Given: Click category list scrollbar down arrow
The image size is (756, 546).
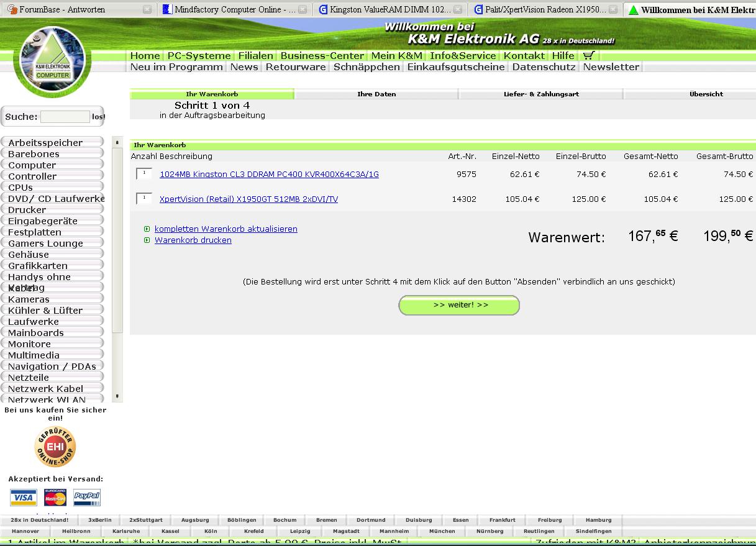Looking at the screenshot, I should [117, 396].
